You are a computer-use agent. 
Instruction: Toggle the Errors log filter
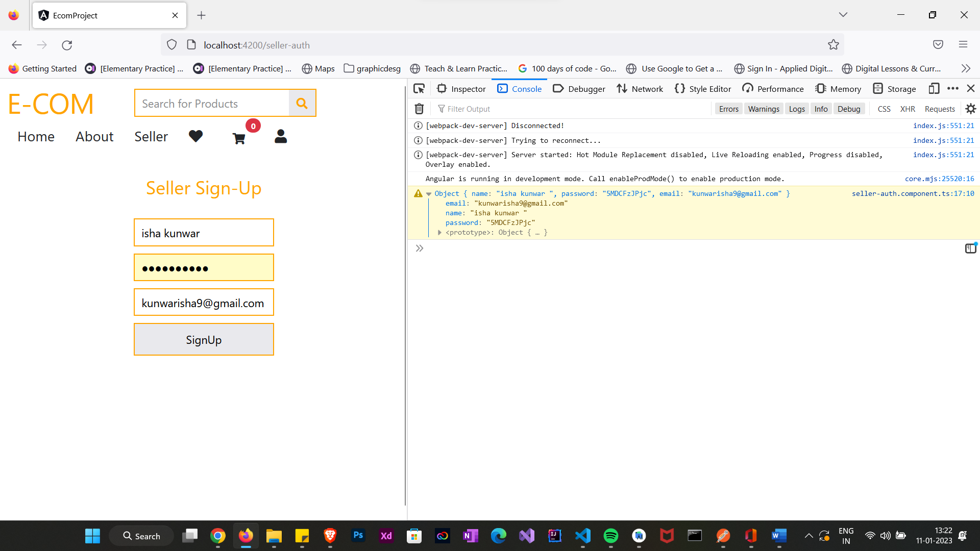tap(728, 108)
